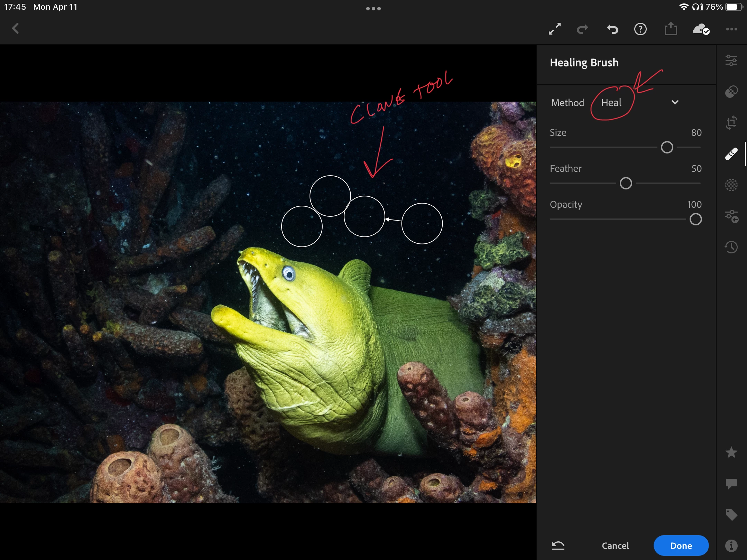The width and height of the screenshot is (747, 560).
Task: Click the Size slider handle
Action: tap(667, 148)
